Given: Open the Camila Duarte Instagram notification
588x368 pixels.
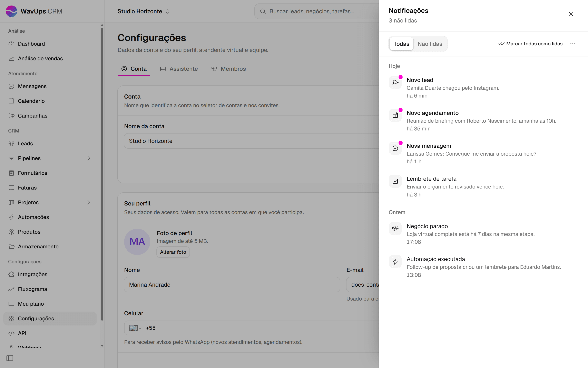Looking at the screenshot, I should pyautogui.click(x=483, y=88).
